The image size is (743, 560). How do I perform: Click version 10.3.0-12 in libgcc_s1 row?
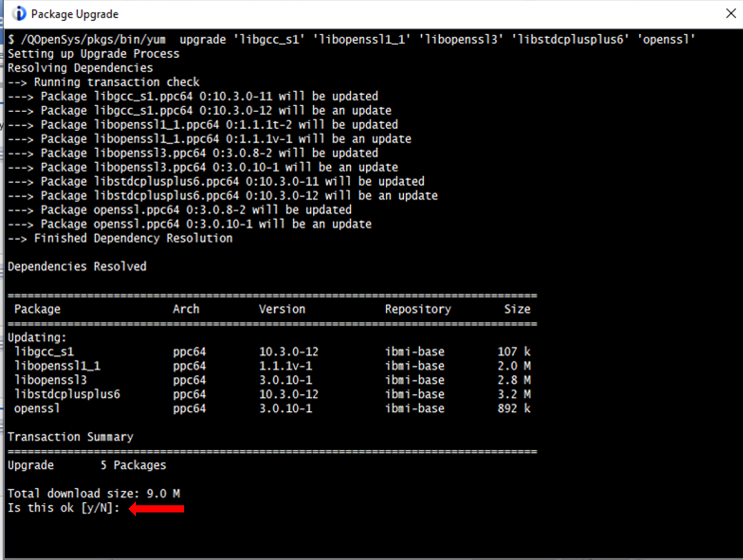coord(289,352)
